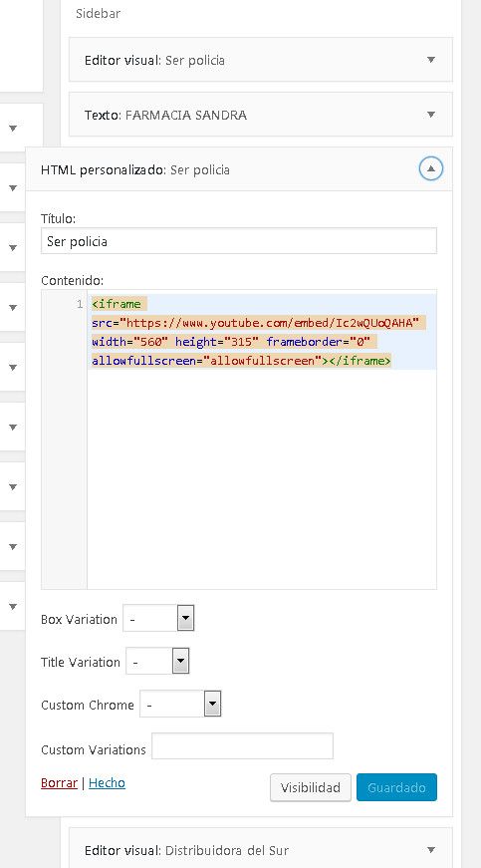Open the Visibilidad settings button

[x=310, y=787]
